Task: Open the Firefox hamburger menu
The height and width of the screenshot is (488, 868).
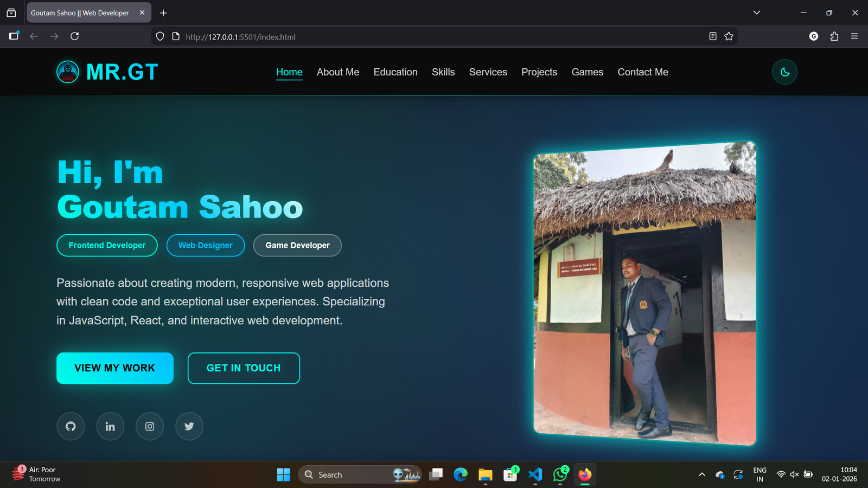Action: [x=854, y=36]
